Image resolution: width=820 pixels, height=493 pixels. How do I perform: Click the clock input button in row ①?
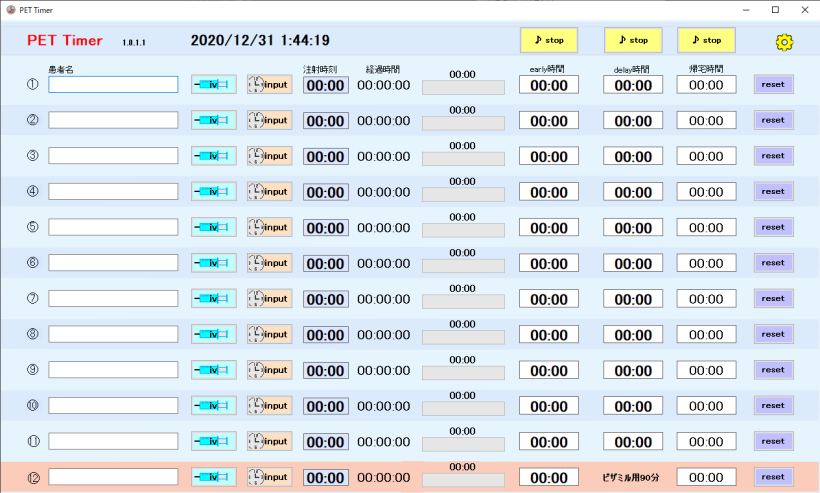point(269,84)
